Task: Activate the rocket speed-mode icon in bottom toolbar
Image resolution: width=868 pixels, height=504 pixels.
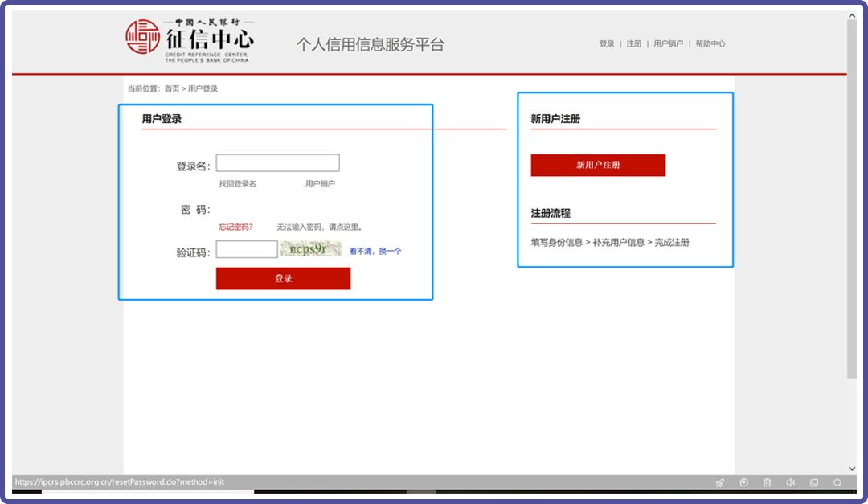Action: pyautogui.click(x=719, y=482)
